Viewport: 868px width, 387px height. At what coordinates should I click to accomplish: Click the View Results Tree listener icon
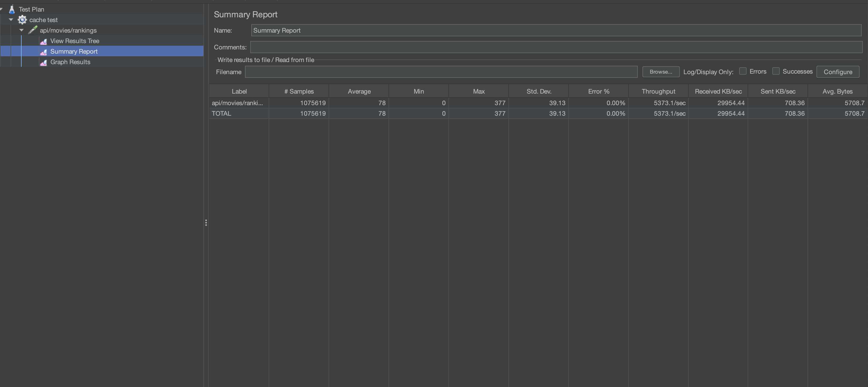tap(43, 41)
